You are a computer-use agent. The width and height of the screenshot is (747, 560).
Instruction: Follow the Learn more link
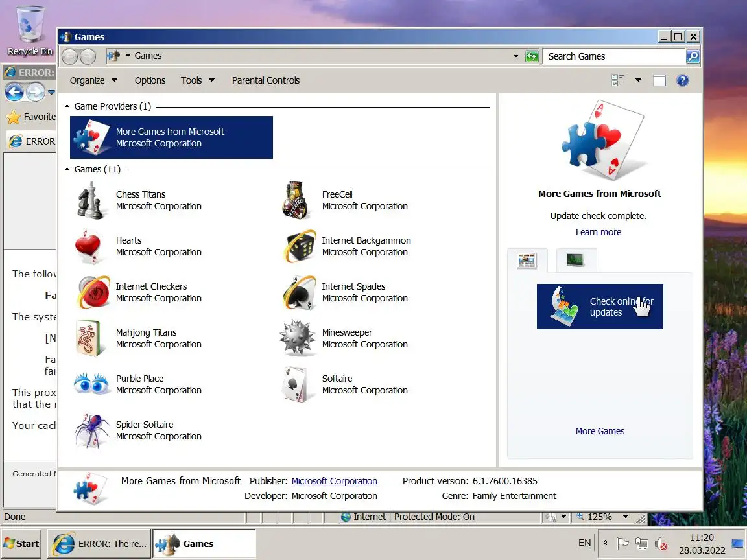pyautogui.click(x=599, y=232)
